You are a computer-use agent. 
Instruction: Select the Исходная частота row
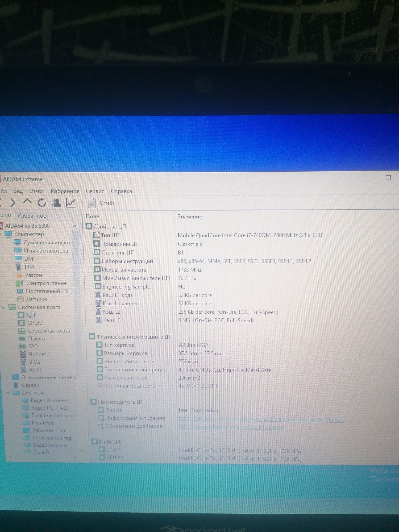[148, 270]
